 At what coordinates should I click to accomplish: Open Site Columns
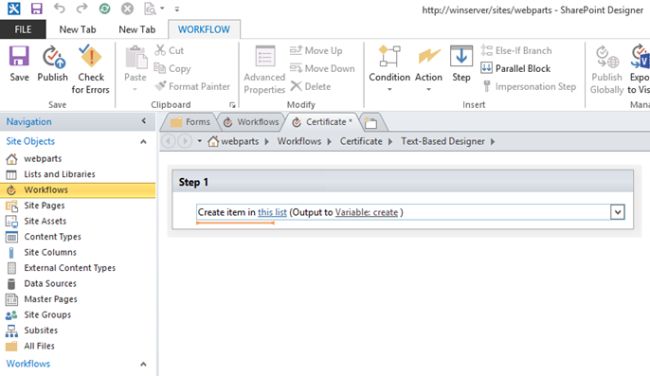[x=41, y=252]
